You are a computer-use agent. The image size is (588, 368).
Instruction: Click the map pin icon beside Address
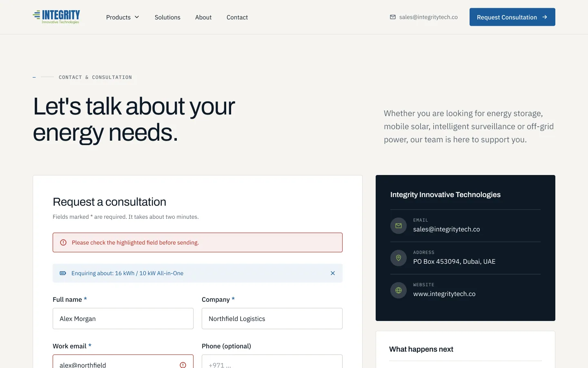click(x=399, y=258)
